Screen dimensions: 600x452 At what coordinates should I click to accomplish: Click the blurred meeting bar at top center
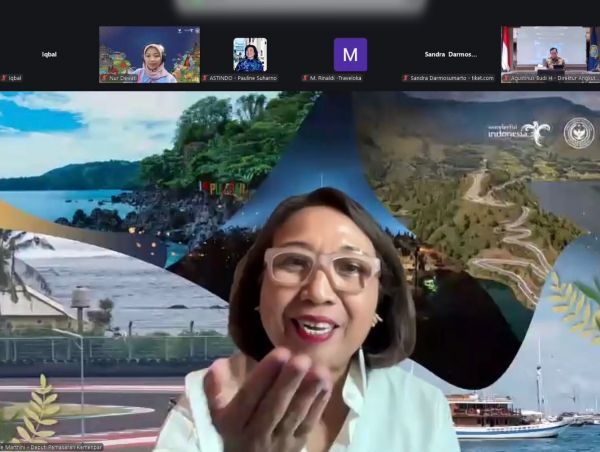click(x=300, y=7)
